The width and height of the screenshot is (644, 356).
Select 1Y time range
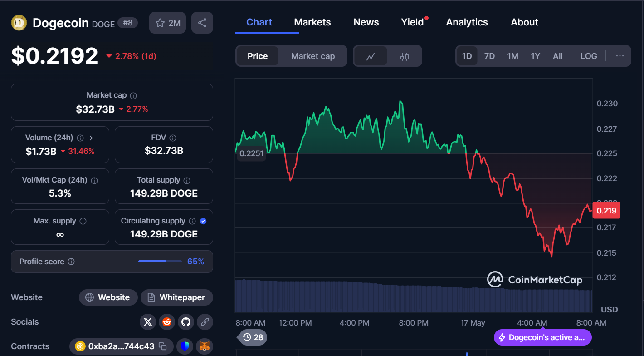point(536,56)
